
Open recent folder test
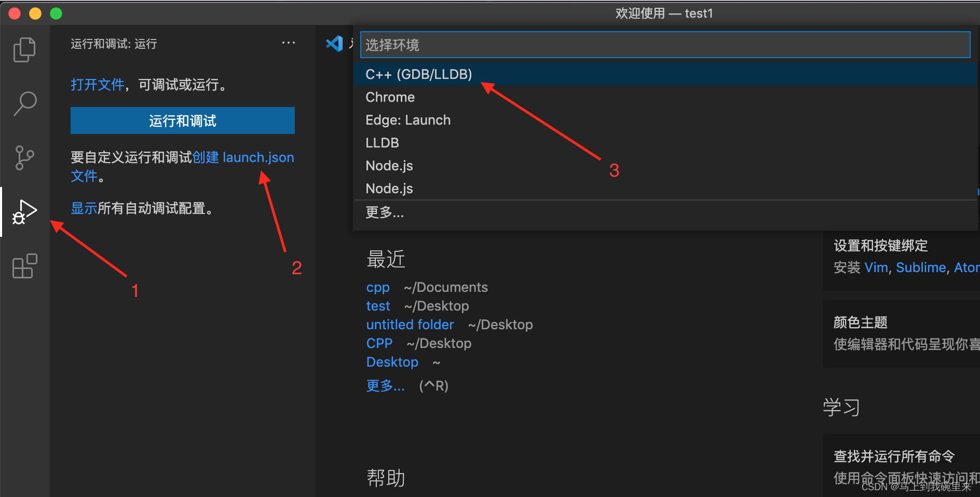(378, 306)
